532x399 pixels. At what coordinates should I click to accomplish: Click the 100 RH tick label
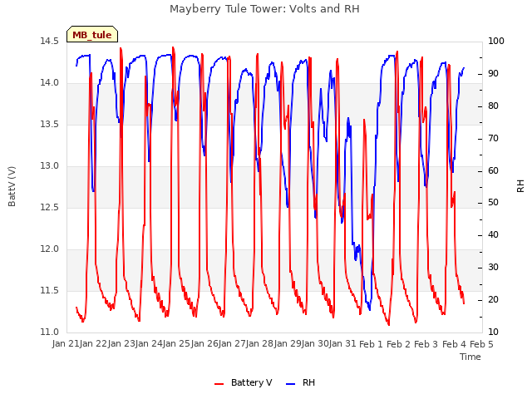pos(496,42)
